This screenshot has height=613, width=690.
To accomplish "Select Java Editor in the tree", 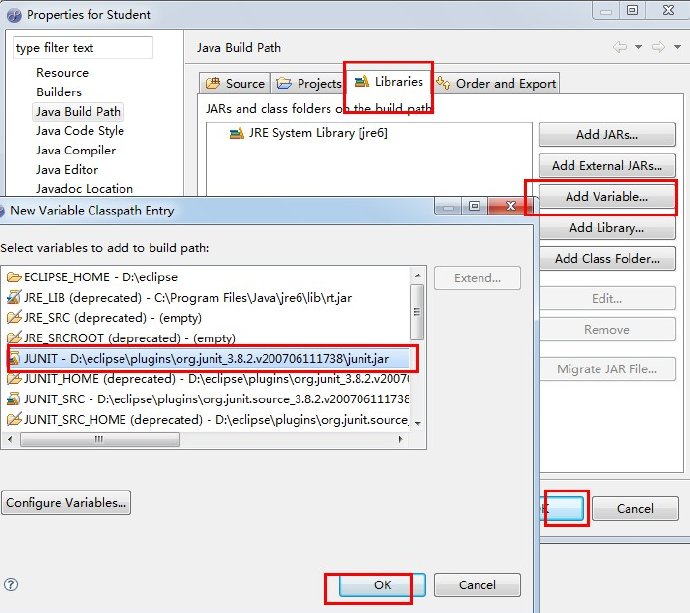I will pyautogui.click(x=67, y=169).
